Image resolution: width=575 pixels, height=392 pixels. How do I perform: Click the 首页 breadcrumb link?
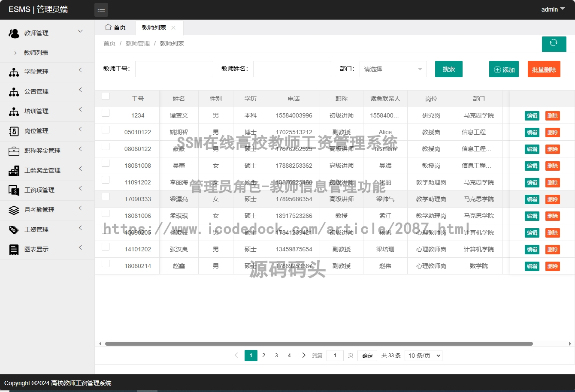109,43
